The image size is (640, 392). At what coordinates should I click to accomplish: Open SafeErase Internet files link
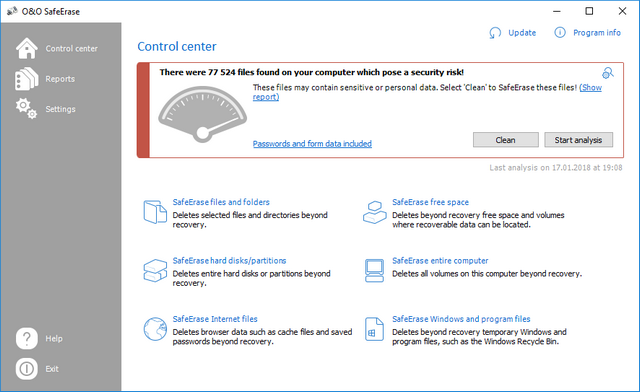coord(215,319)
